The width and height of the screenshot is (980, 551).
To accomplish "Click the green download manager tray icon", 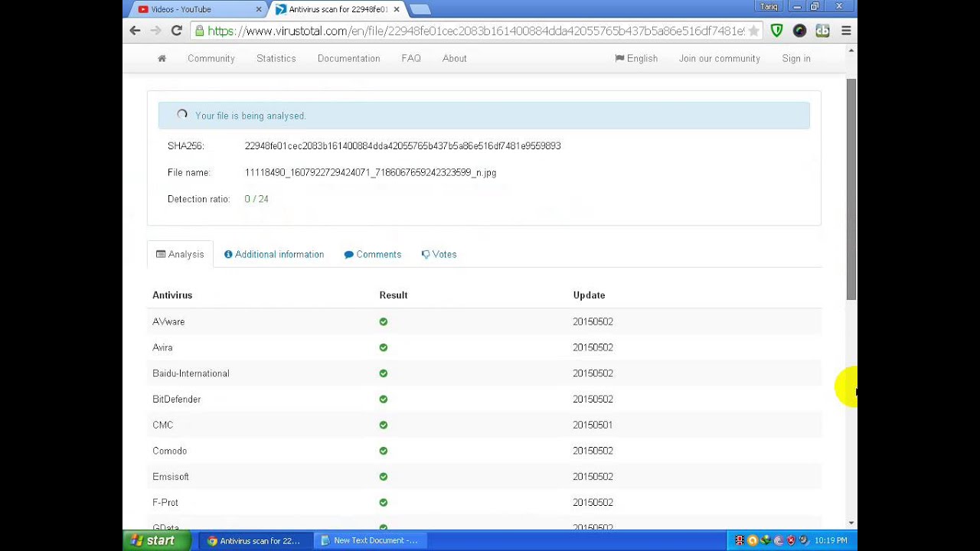I will click(x=766, y=540).
